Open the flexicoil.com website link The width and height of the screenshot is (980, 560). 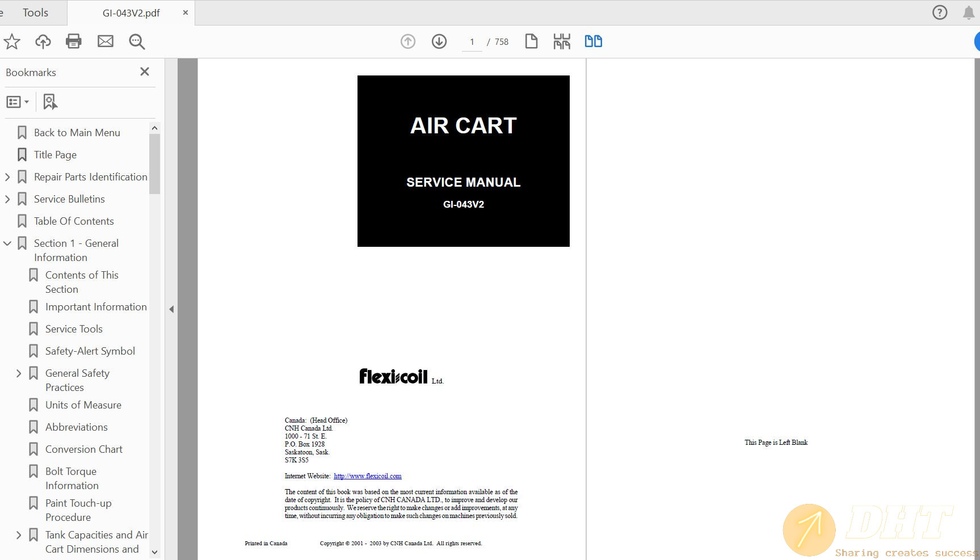(367, 476)
